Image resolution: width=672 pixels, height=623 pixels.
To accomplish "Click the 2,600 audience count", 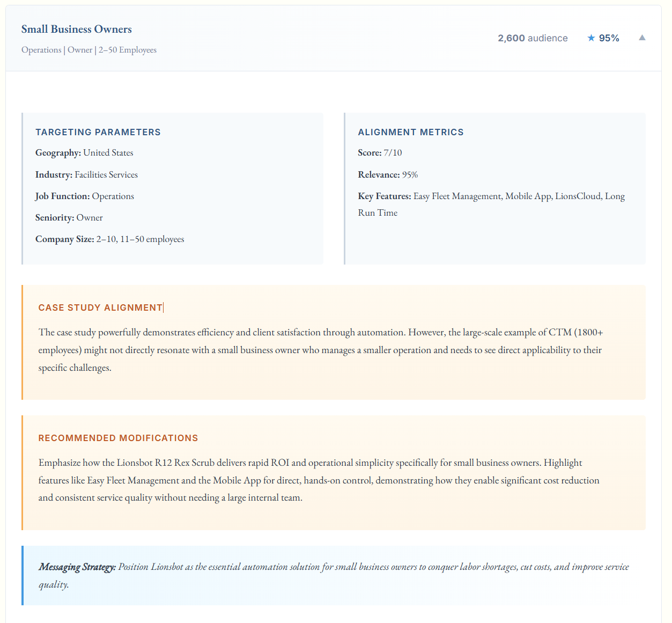I will (532, 38).
